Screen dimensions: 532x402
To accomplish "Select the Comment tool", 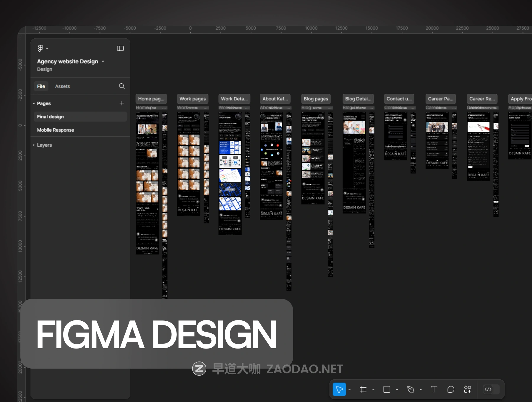I will pyautogui.click(x=451, y=389).
